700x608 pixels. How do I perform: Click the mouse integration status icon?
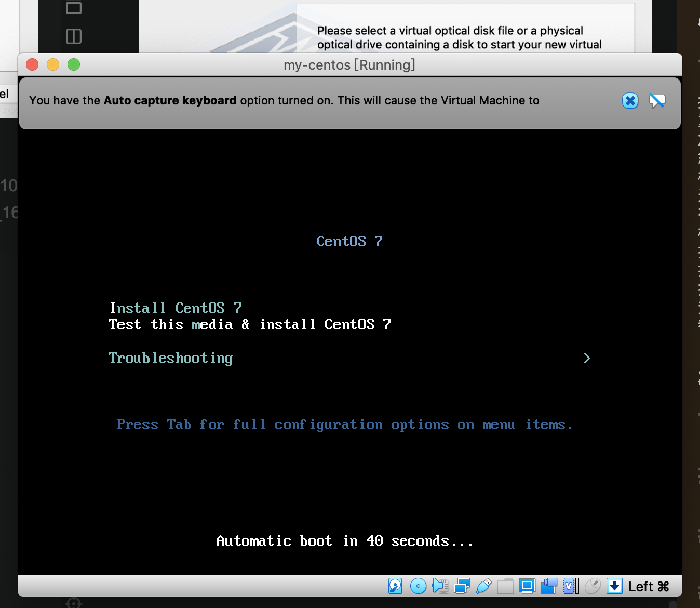pyautogui.click(x=593, y=586)
